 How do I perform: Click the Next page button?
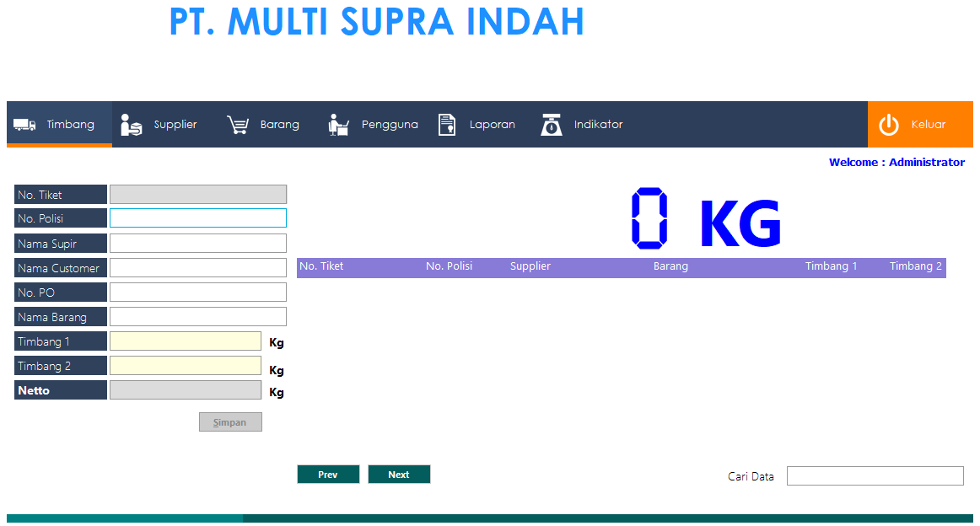(x=399, y=475)
